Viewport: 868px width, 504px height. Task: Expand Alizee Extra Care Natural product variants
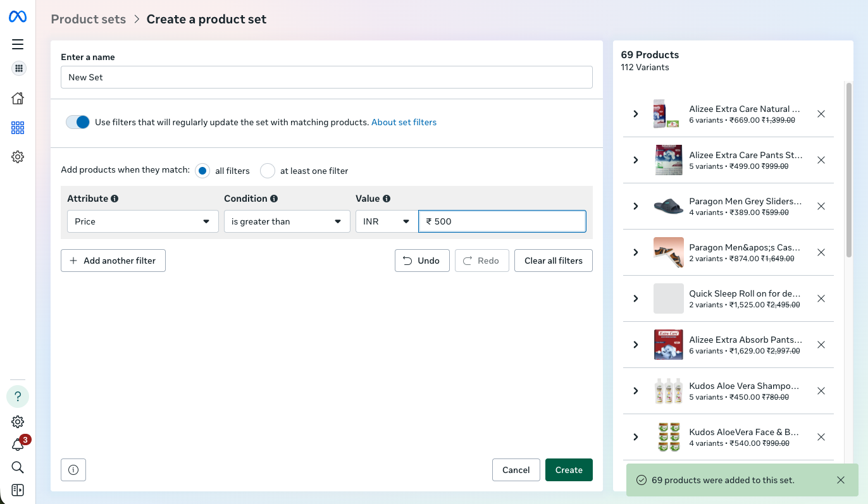tap(636, 114)
